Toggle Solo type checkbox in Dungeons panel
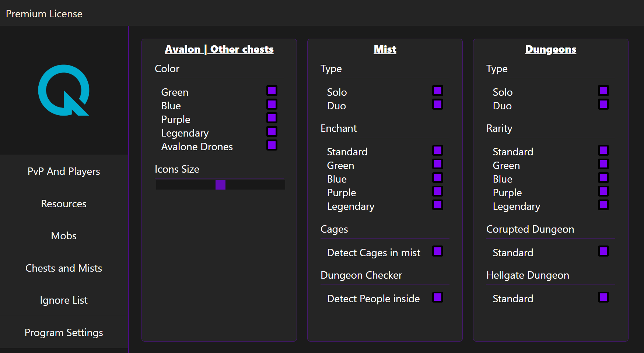Image resolution: width=644 pixels, height=353 pixels. (603, 91)
